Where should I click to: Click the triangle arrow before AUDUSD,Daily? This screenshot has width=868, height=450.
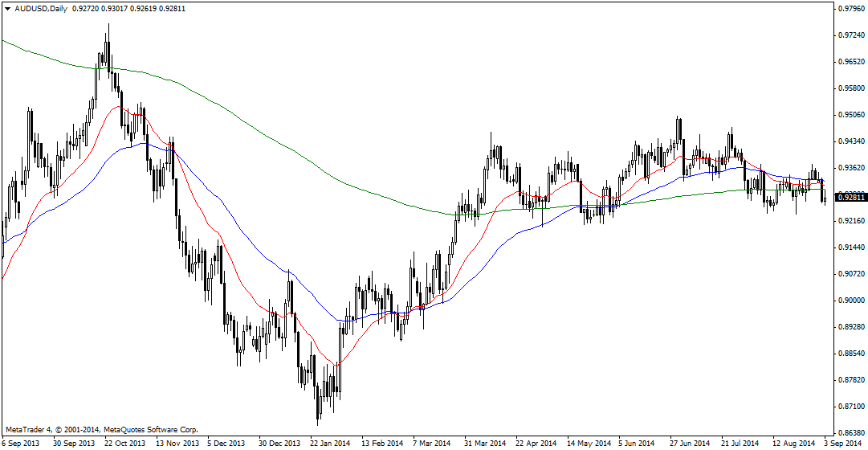click(6, 6)
